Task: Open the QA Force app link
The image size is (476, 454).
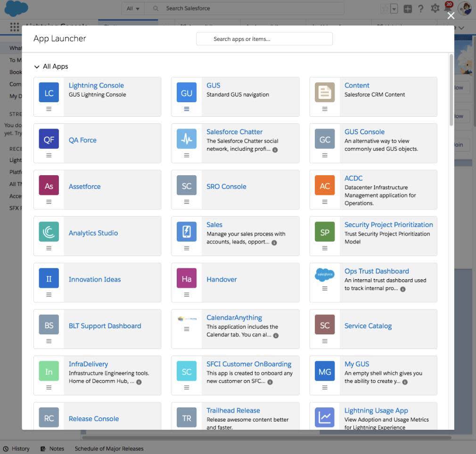Action: (82, 140)
